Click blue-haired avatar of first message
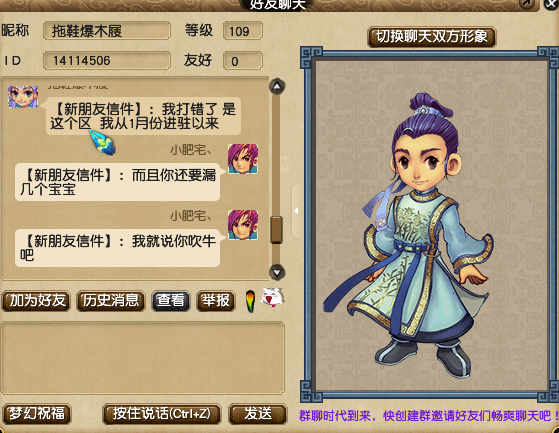This screenshot has width=559, height=433. (23, 97)
